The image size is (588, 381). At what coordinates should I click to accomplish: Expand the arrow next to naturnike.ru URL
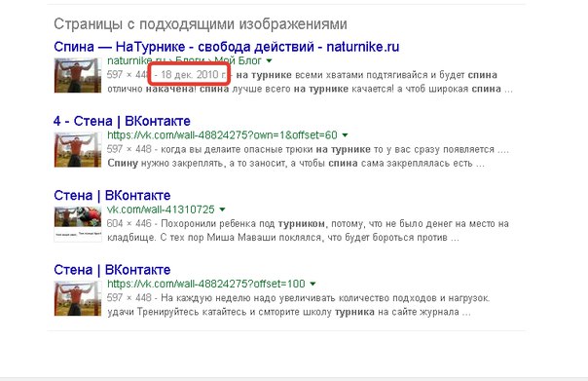pos(269,60)
